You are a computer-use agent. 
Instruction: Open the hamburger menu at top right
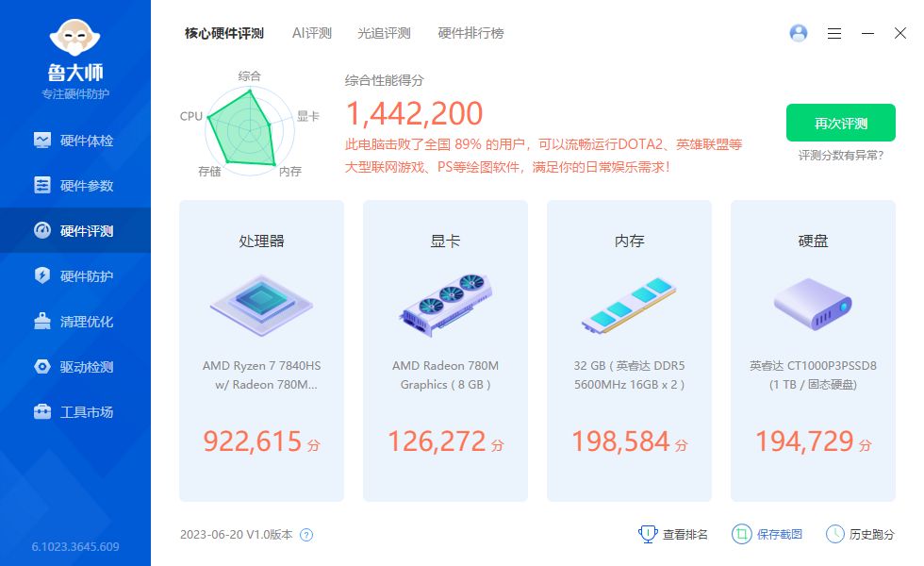point(833,33)
